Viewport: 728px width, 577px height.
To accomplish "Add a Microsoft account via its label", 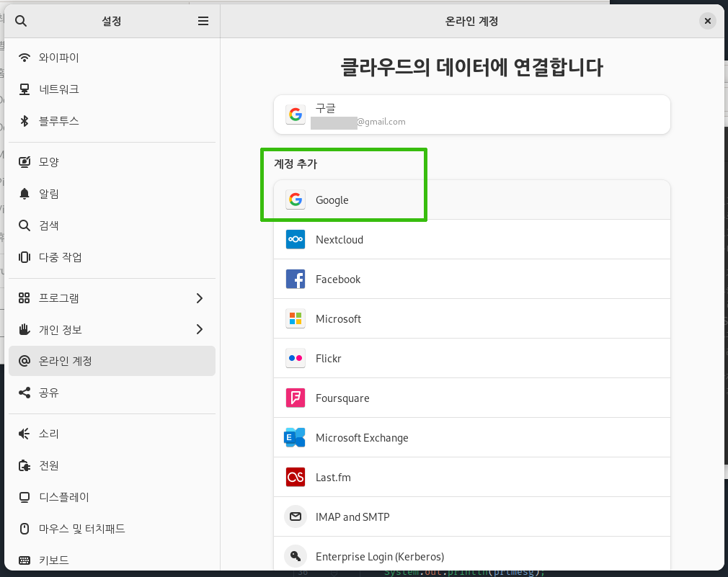I will pyautogui.click(x=339, y=319).
